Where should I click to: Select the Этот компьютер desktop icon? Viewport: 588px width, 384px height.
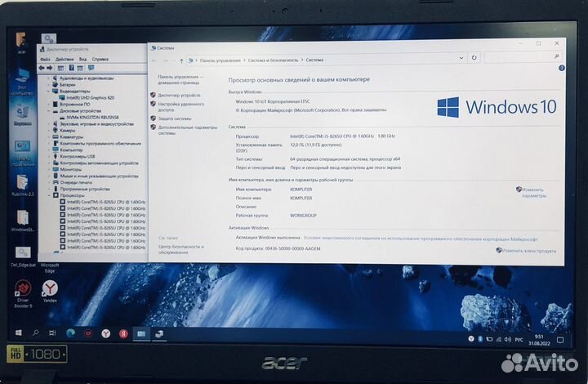coord(22,82)
